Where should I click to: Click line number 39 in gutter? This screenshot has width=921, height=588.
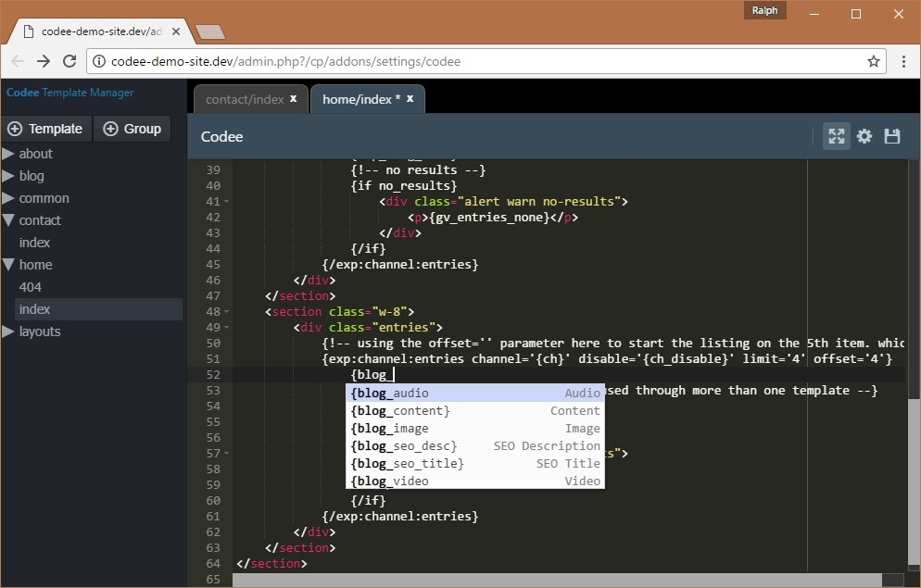tap(213, 170)
